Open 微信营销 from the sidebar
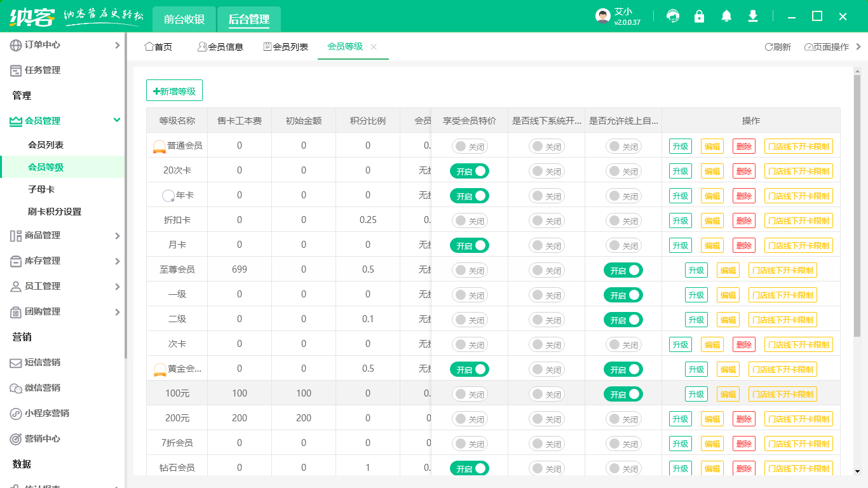The image size is (868, 488). tap(43, 388)
